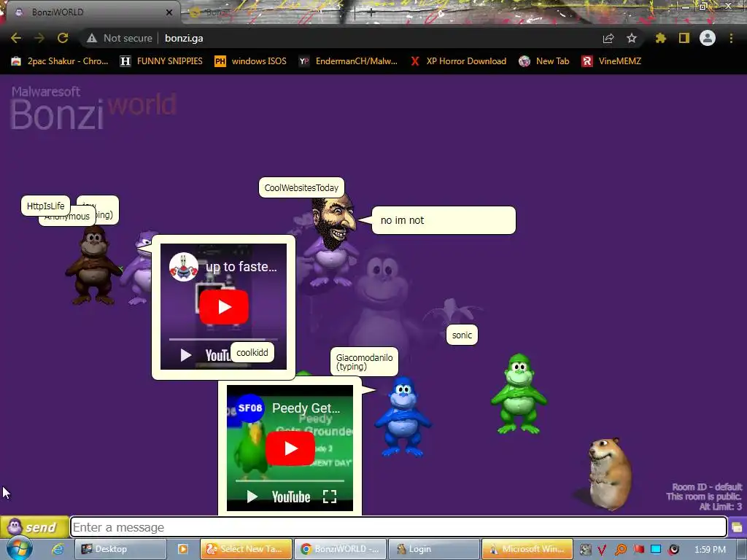Open the EndermanCH/Malw... bookmark
This screenshot has height=560, width=747.
click(348, 61)
